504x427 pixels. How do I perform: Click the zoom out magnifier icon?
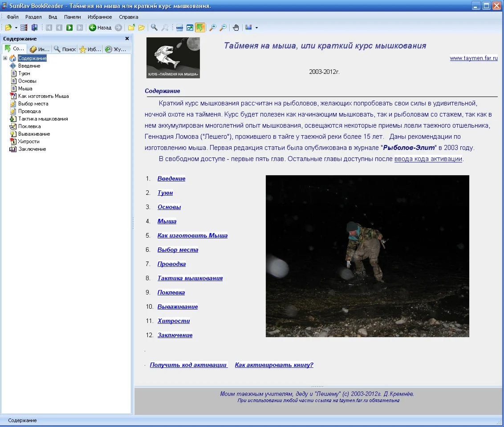coord(223,28)
